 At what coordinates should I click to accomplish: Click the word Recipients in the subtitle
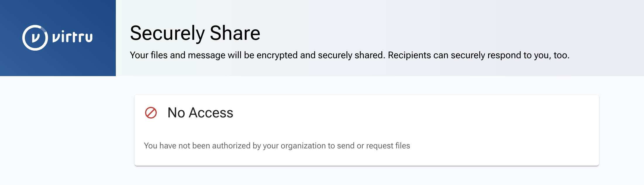[x=409, y=55]
